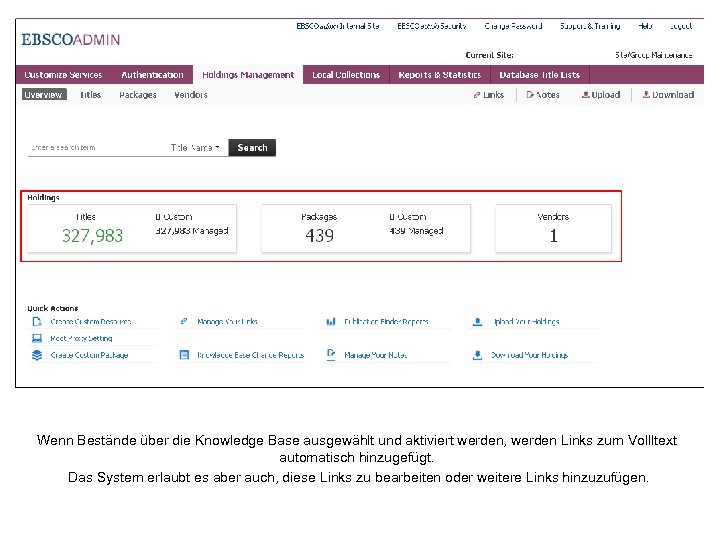
Task: Click the Create Custom Resource document icon
Action: (x=37, y=321)
